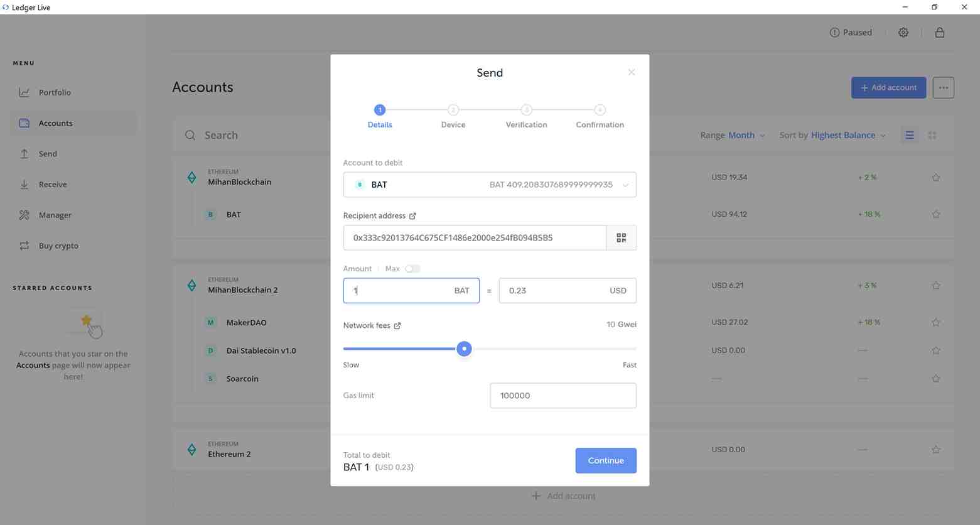This screenshot has width=980, height=525.
Task: Close the Send dialog with X
Action: (632, 72)
